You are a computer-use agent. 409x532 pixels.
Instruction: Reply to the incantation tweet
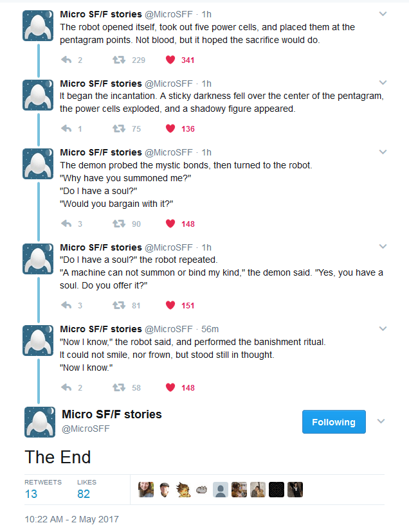tap(66, 129)
